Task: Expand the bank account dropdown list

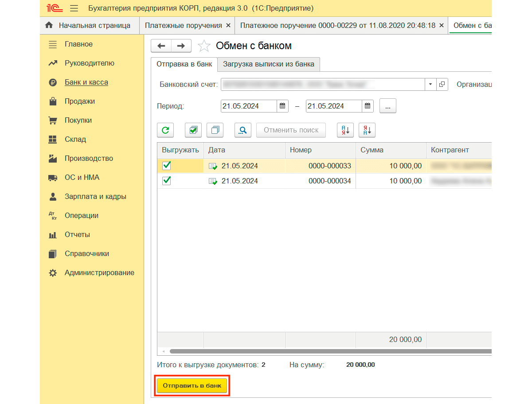Action: coord(430,84)
